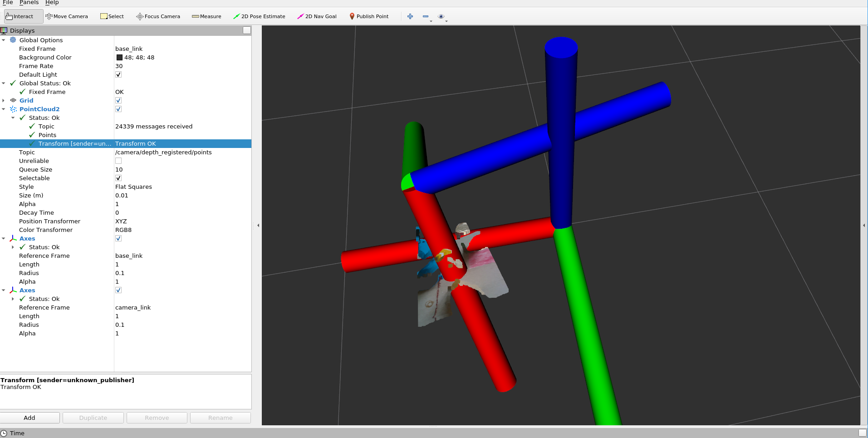Click the Points status checkmark

coord(32,135)
